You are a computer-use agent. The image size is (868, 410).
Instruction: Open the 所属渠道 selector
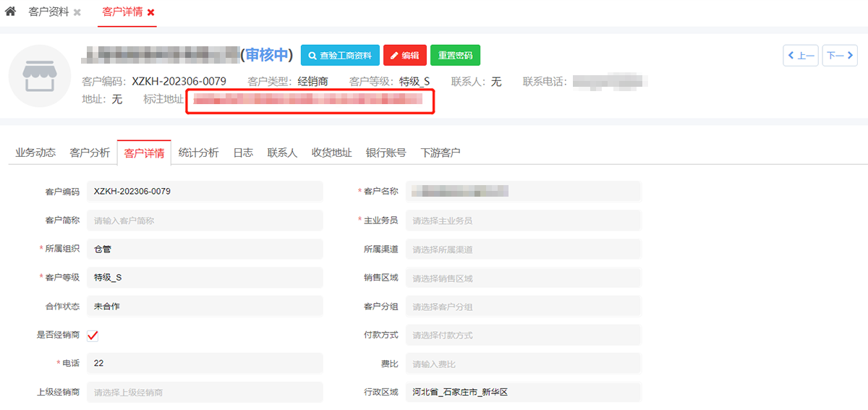[x=523, y=249]
